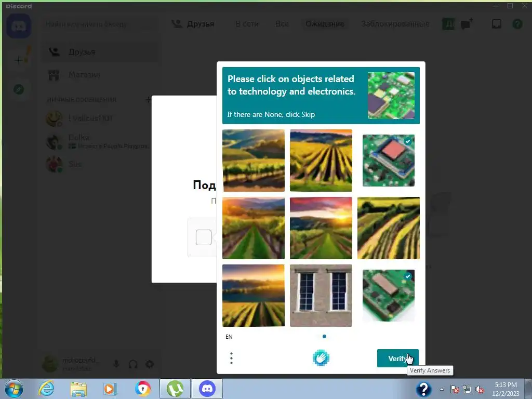Switch to the В сети tab
Viewport: 532px width, 399px height.
pos(247,24)
